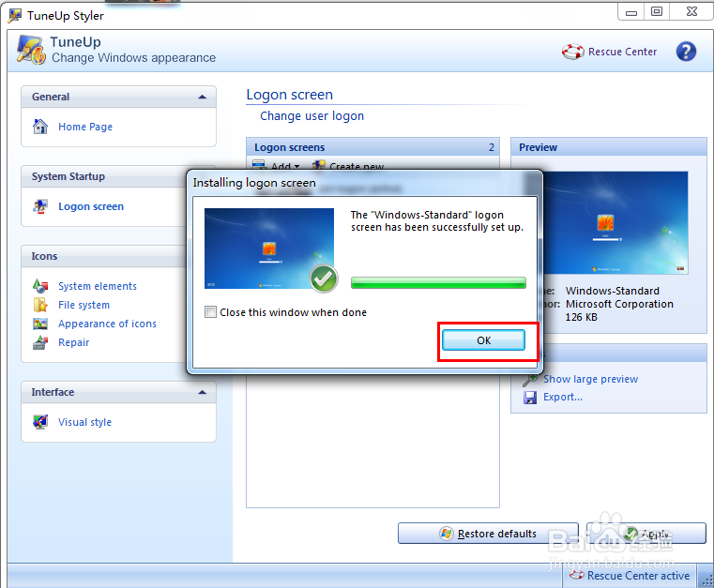Click the Logon screen sidebar icon
This screenshot has height=588, width=714.
point(40,206)
